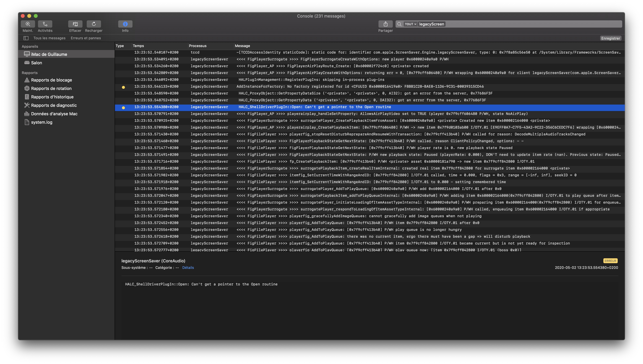Select the tccd log row
This screenshot has width=643, height=364.
tap(370, 52)
